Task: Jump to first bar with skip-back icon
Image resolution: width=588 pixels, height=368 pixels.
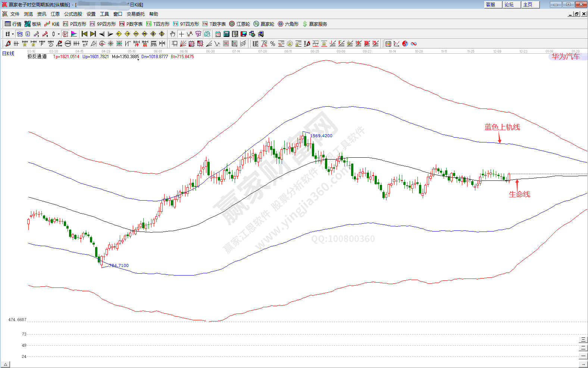Action: pyautogui.click(x=84, y=34)
